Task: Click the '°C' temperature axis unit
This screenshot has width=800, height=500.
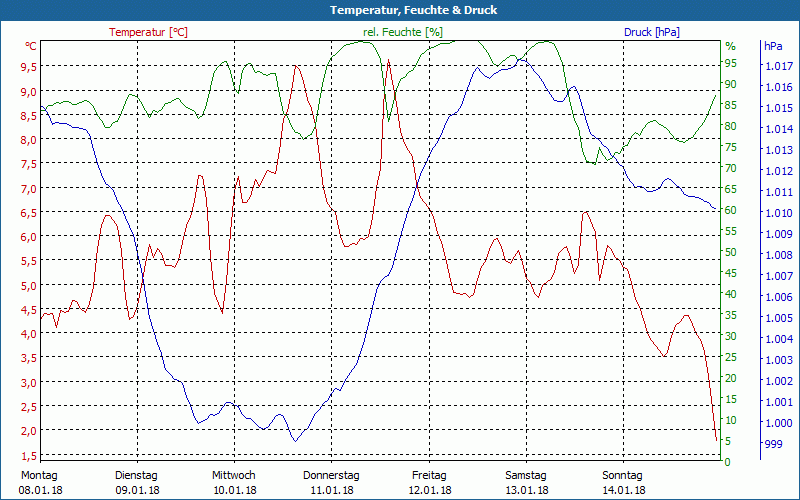Action: point(31,46)
